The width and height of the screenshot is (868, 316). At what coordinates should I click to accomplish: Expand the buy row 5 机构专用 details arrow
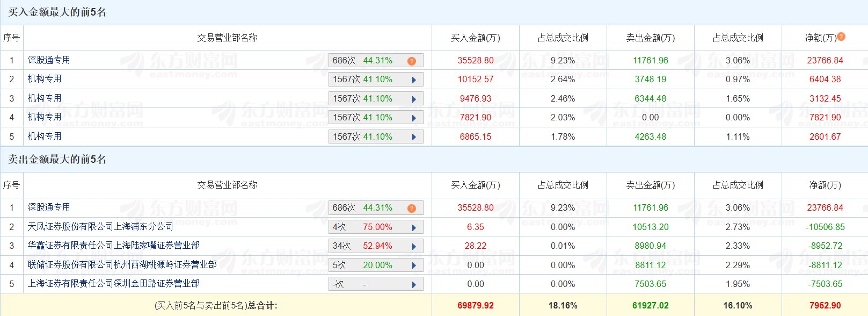[414, 137]
